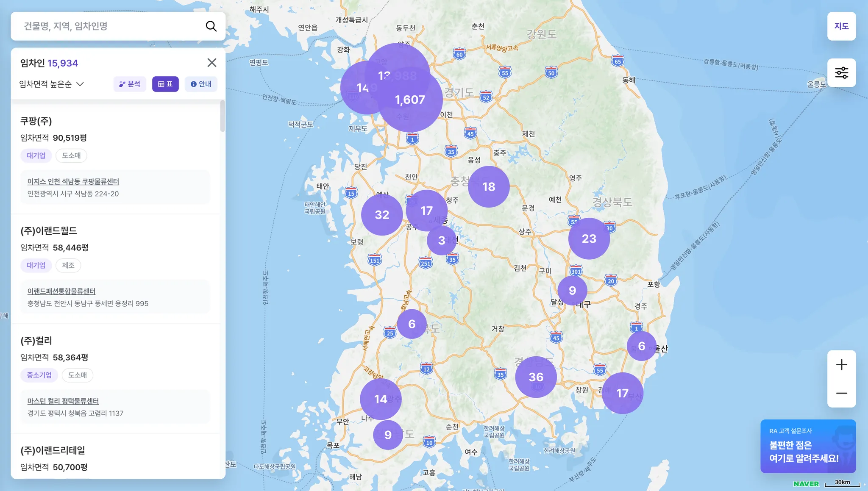Show 안내 info guide
The image size is (868, 491).
click(x=201, y=84)
